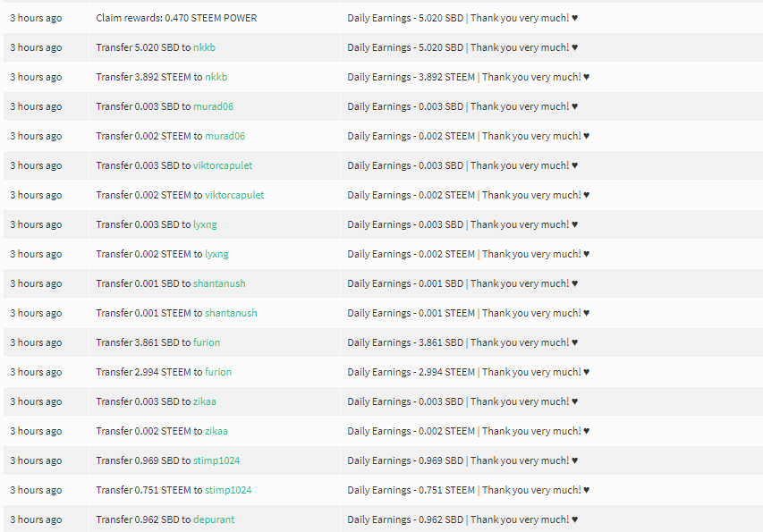This screenshot has height=532, width=763.
Task: Open nkkb link in 3.892 STEEM transfer
Action: [216, 77]
